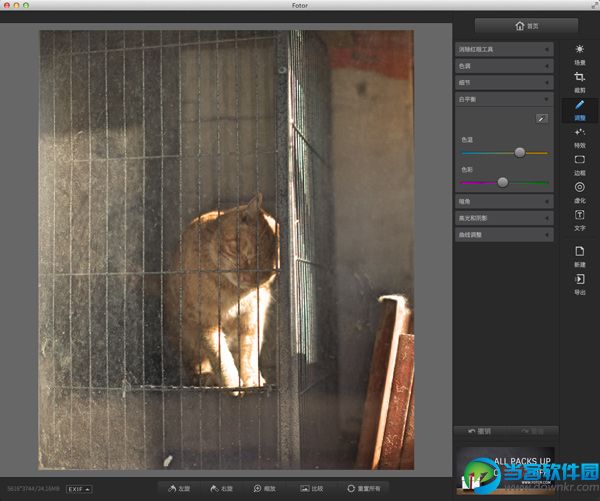Click the Home (首页) button
The image size is (600, 501).
coord(526,26)
